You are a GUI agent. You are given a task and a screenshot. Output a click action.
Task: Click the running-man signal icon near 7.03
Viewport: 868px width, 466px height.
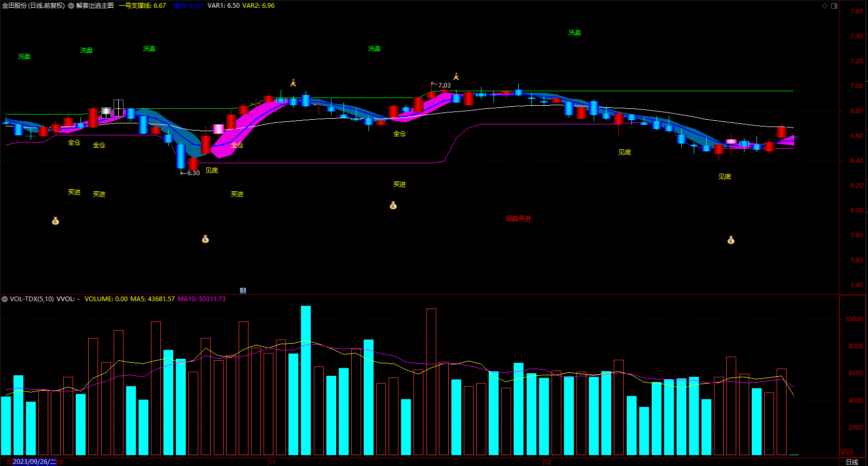pyautogui.click(x=456, y=77)
